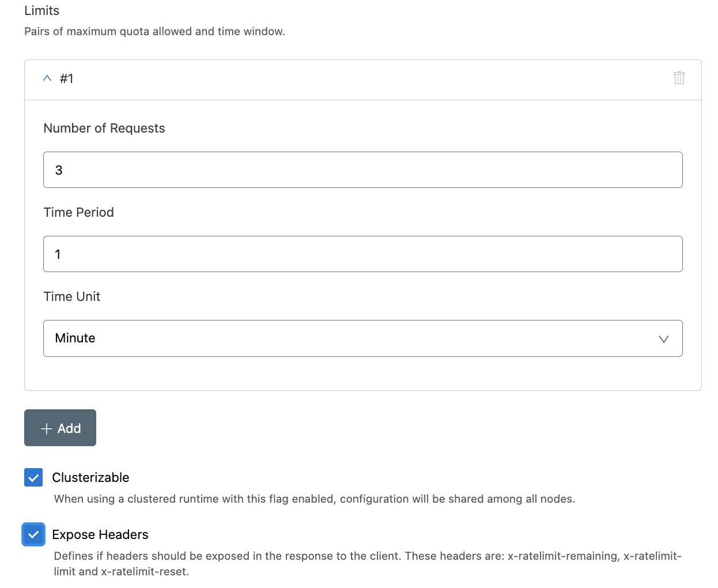Viewport: 718px width, 588px height.
Task: Remove limit entry #1 using the trash icon
Action: tap(679, 78)
